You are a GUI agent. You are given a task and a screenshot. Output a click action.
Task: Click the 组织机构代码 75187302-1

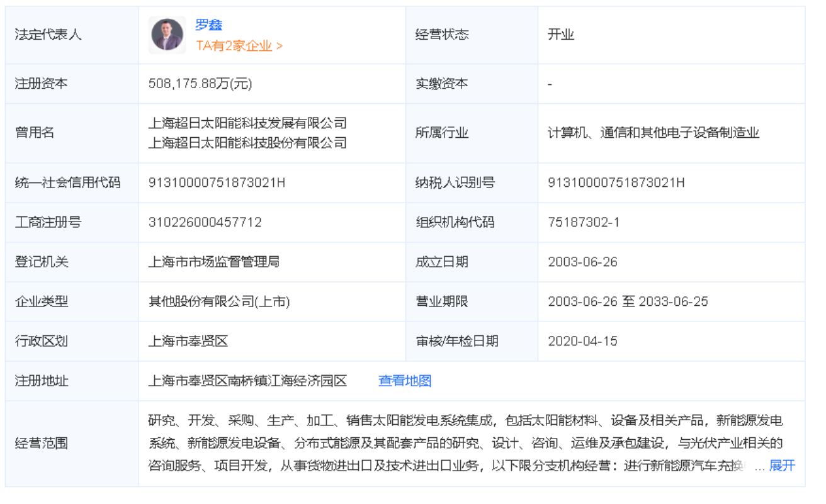pyautogui.click(x=584, y=222)
